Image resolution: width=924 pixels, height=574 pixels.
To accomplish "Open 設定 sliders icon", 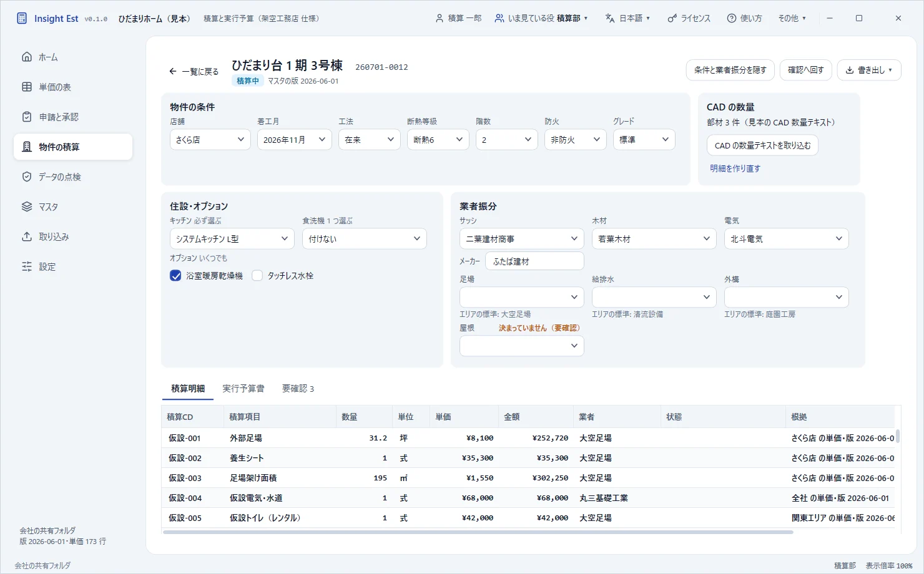I will pos(27,266).
